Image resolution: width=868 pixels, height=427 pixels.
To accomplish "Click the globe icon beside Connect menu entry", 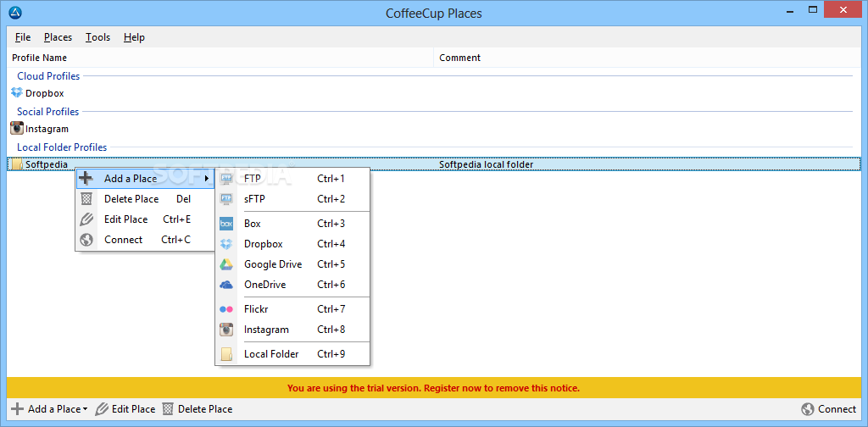I will tap(86, 240).
